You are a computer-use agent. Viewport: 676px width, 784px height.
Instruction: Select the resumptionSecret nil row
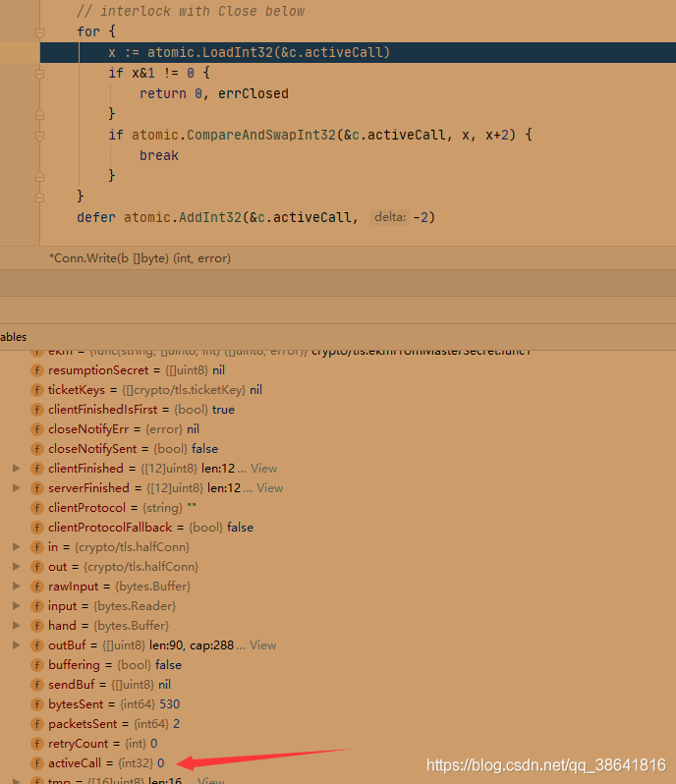pos(338,370)
